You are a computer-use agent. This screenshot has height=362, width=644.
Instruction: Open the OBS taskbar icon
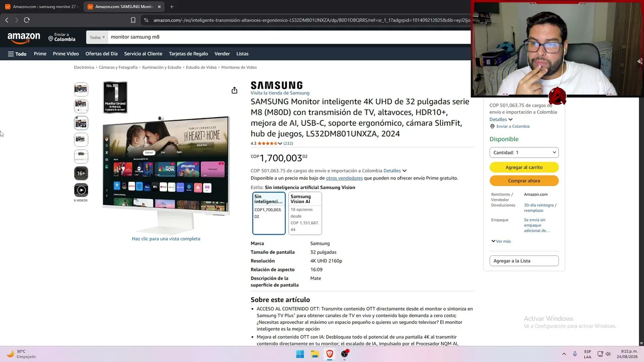(345, 354)
